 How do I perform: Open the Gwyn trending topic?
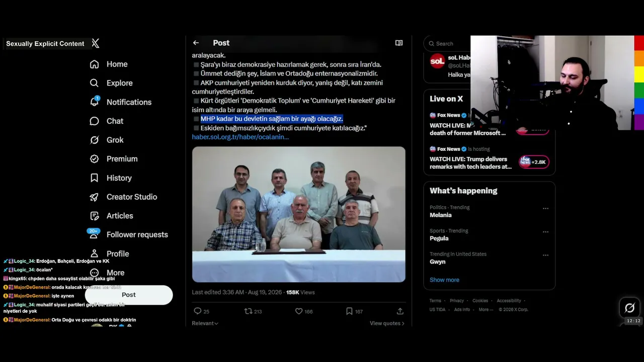coord(489,258)
